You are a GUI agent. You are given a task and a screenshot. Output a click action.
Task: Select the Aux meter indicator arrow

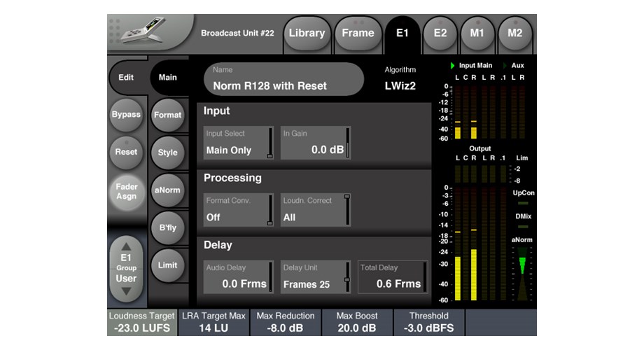[x=506, y=66]
